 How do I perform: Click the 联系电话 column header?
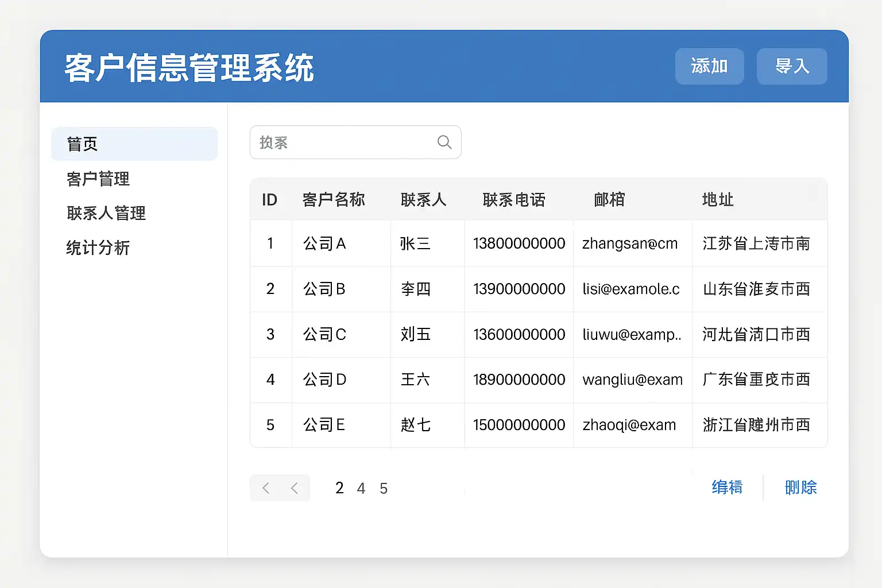pos(514,200)
